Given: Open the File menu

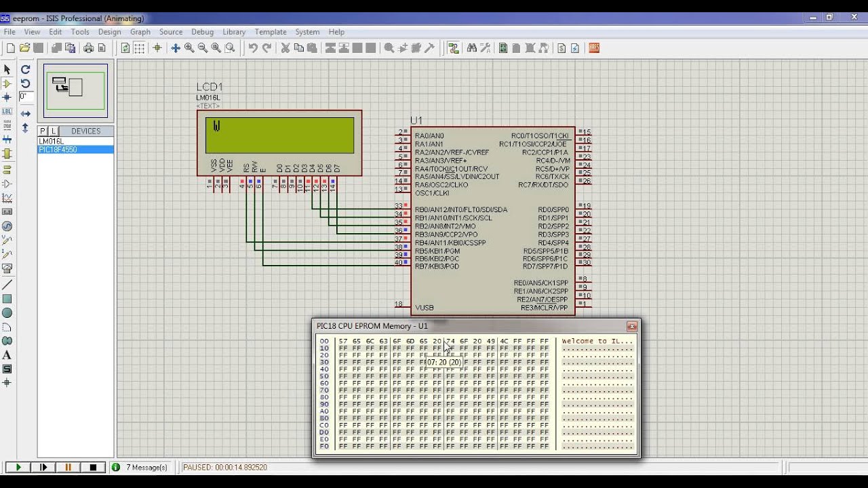Looking at the screenshot, I should point(9,32).
